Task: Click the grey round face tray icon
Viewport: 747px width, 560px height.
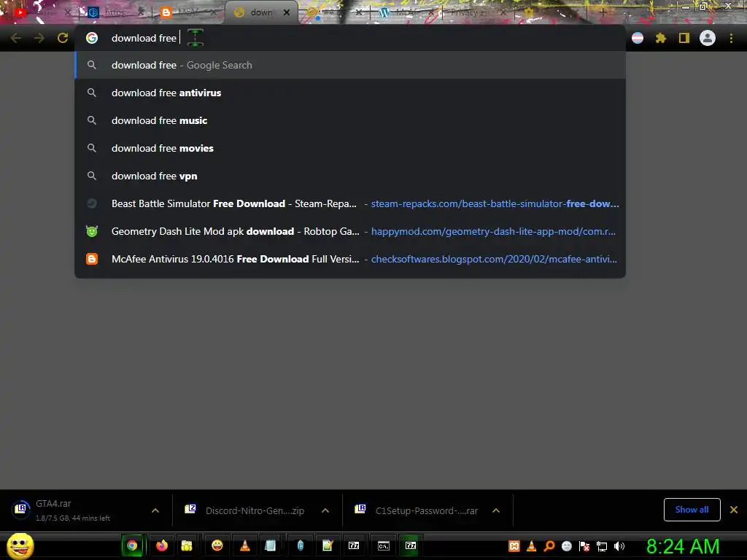Action: [x=566, y=546]
